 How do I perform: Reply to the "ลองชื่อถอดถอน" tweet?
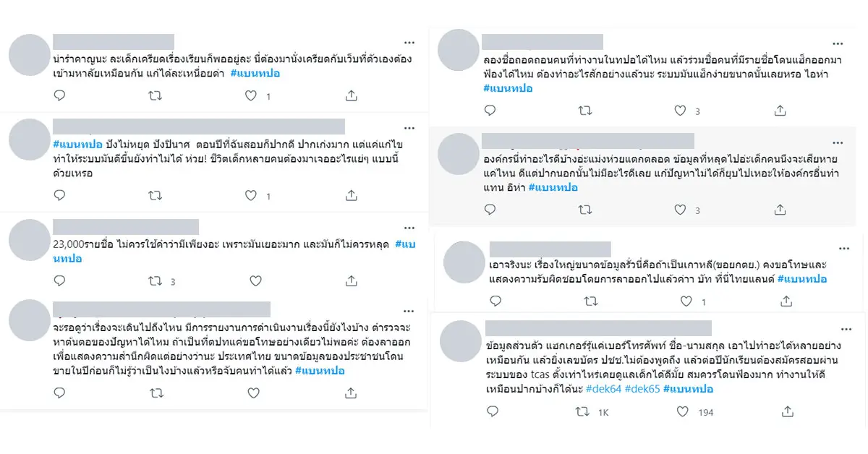pos(490,111)
